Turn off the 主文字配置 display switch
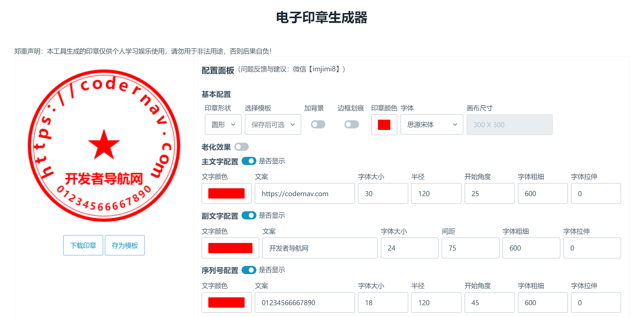 (x=249, y=161)
